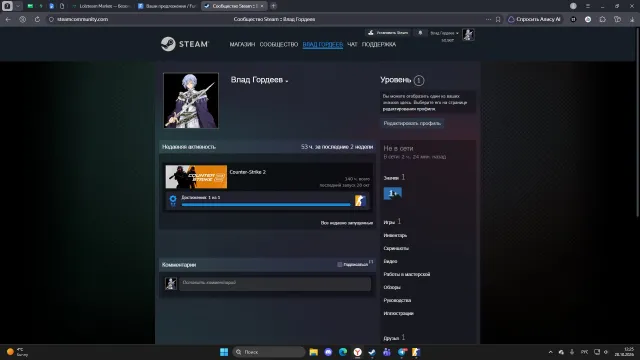The width and height of the screenshot is (640, 360).
Task: Click the small avatar in the Steam header
Action: tap(468, 35)
